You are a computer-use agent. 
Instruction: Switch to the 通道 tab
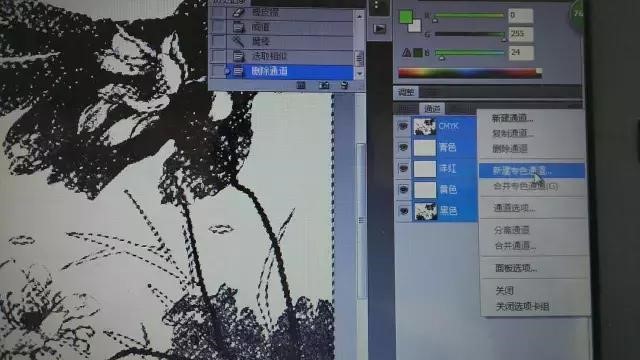point(432,109)
